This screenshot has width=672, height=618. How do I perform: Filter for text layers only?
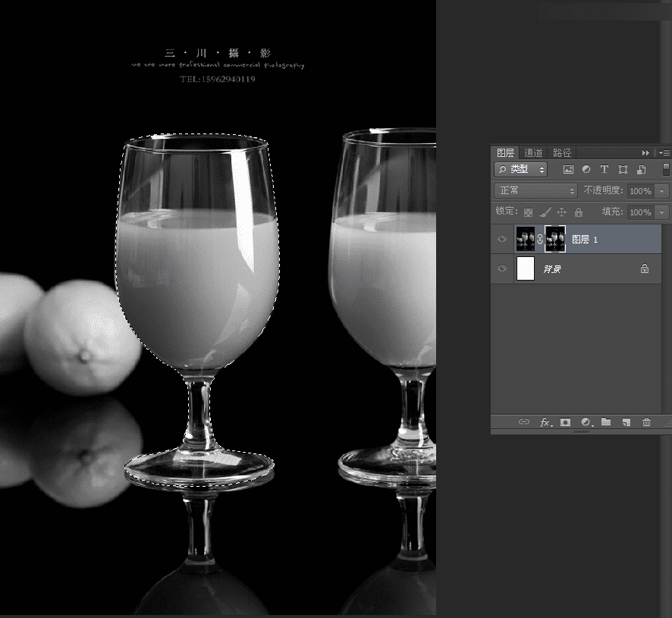[604, 170]
